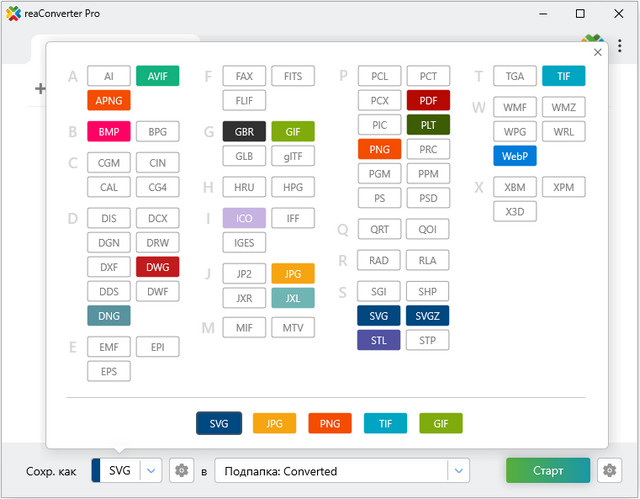Select the AVIF format
640x499 pixels.
[x=157, y=76]
